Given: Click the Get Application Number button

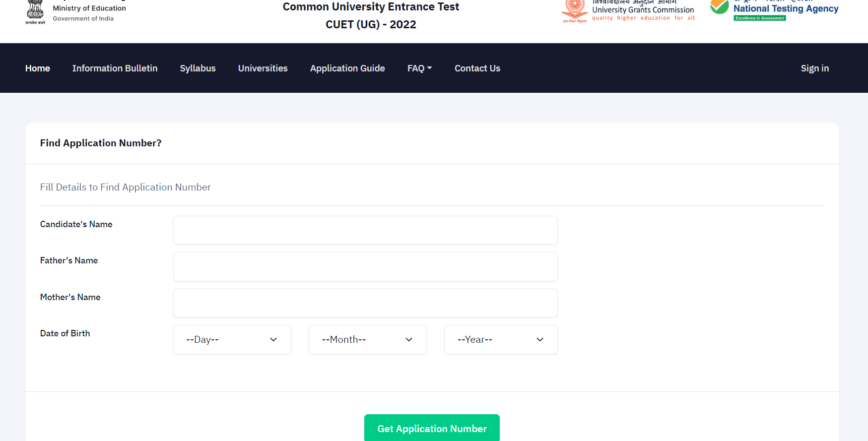Looking at the screenshot, I should (432, 428).
